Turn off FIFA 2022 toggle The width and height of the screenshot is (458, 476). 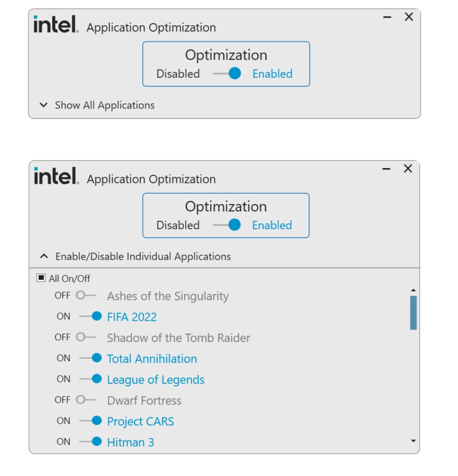(91, 316)
